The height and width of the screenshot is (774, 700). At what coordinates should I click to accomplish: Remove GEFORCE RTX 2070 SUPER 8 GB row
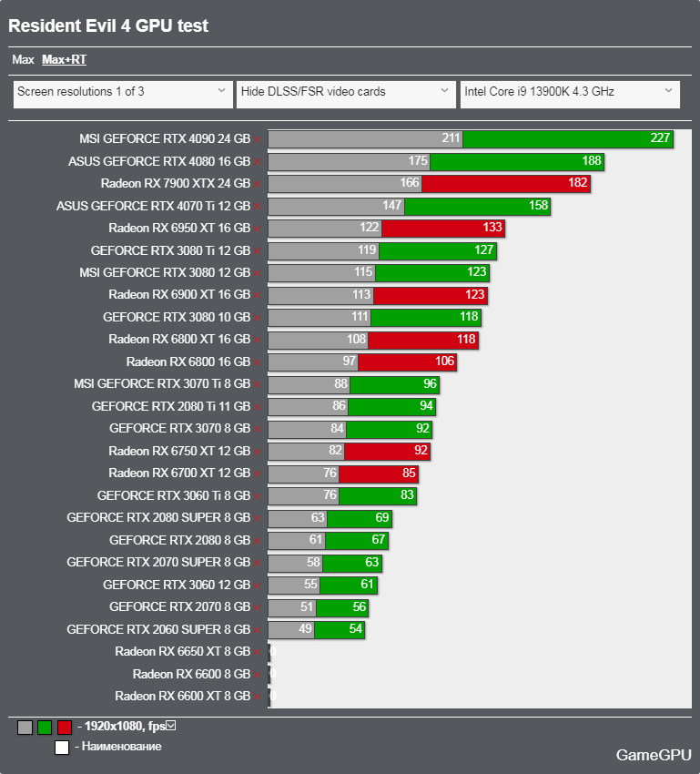(x=257, y=563)
